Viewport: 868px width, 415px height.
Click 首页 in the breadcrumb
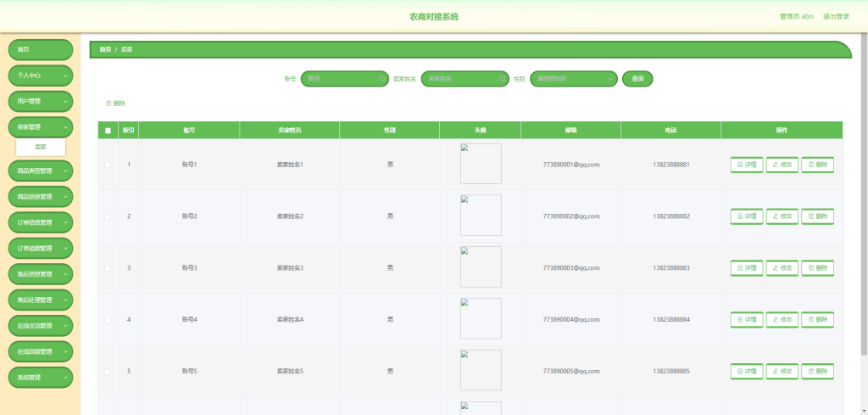105,50
